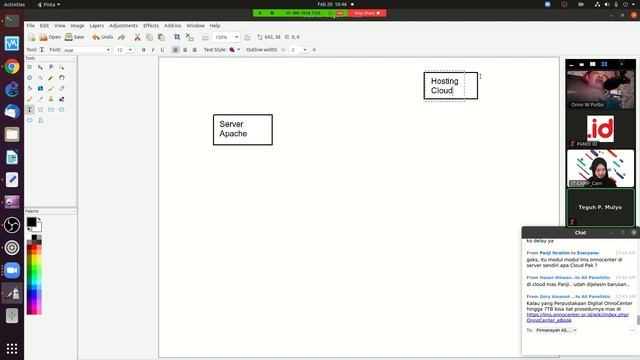Select the Color Picker tool
This screenshot has height=360, width=640.
pyautogui.click(x=40, y=99)
